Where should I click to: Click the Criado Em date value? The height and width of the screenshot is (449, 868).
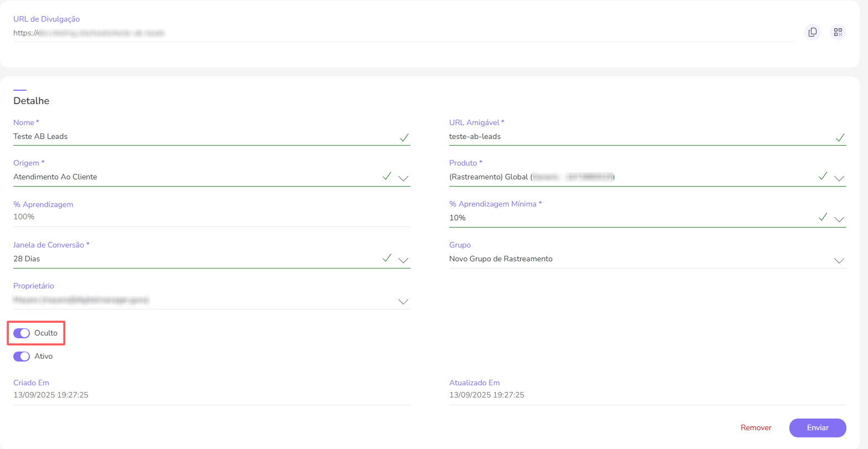coord(51,395)
